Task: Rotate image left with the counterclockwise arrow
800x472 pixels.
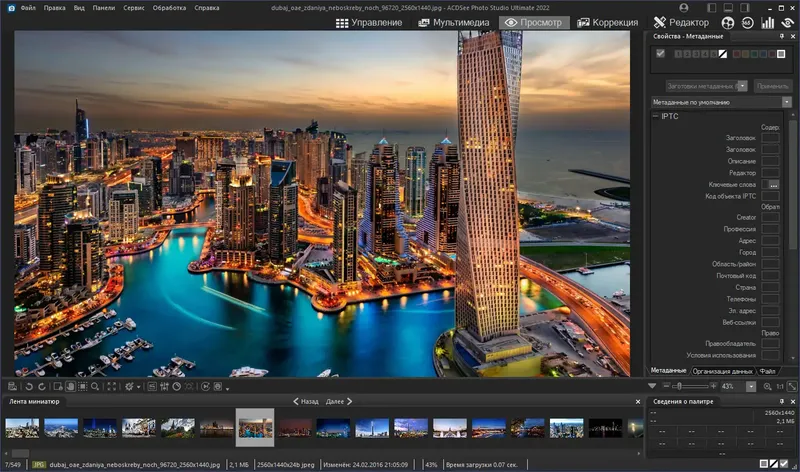Action: (x=29, y=386)
